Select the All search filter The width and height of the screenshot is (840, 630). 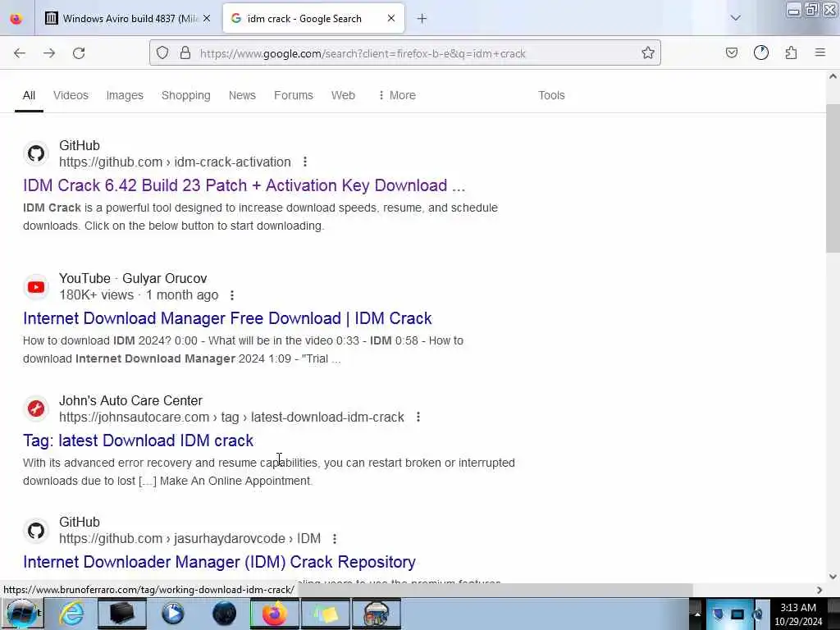(29, 95)
